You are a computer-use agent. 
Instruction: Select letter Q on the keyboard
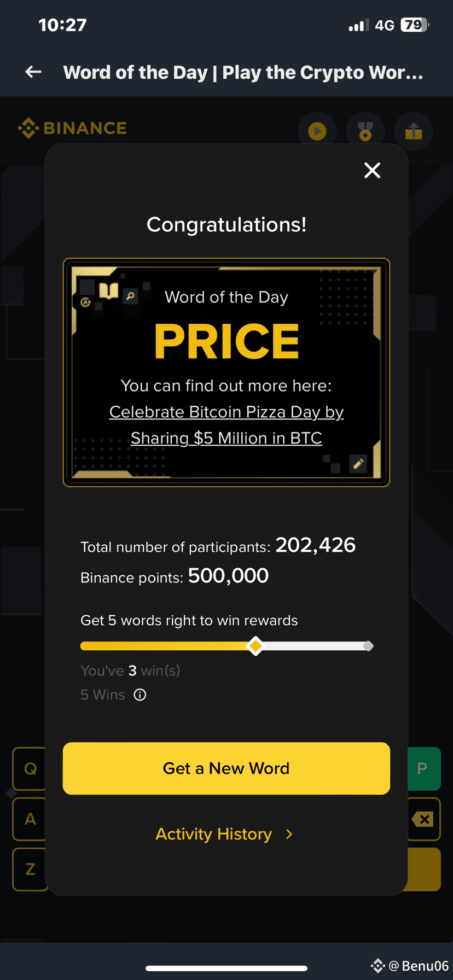29,769
